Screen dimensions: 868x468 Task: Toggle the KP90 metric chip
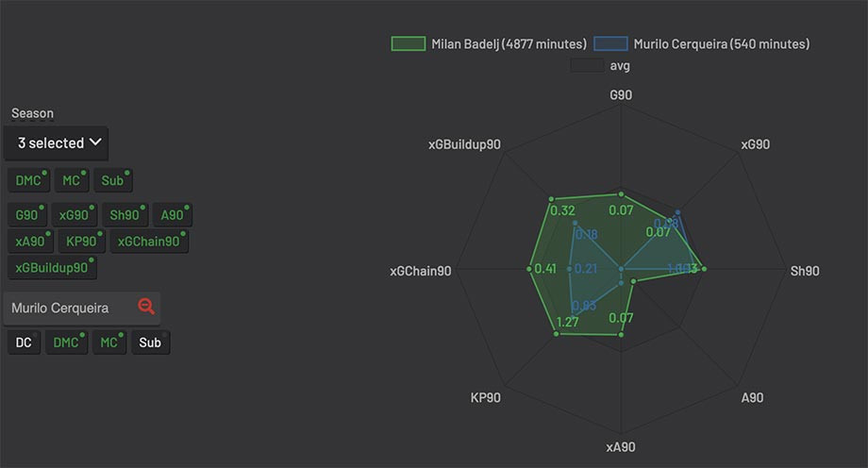pyautogui.click(x=82, y=242)
